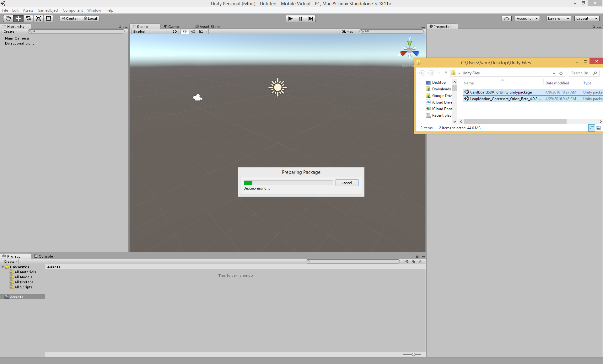Toggle Local handle rotation button
This screenshot has width=603, height=364.
(x=90, y=19)
